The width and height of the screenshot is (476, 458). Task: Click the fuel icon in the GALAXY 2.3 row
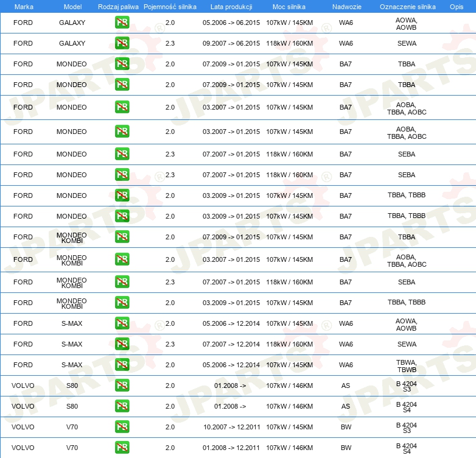pos(122,43)
